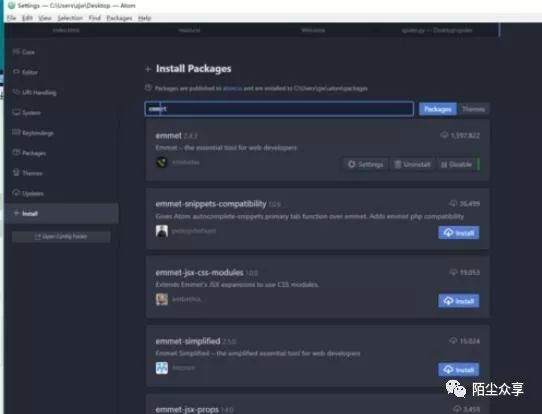
Task: Open emmet-jsx-props package title
Action: [187, 410]
